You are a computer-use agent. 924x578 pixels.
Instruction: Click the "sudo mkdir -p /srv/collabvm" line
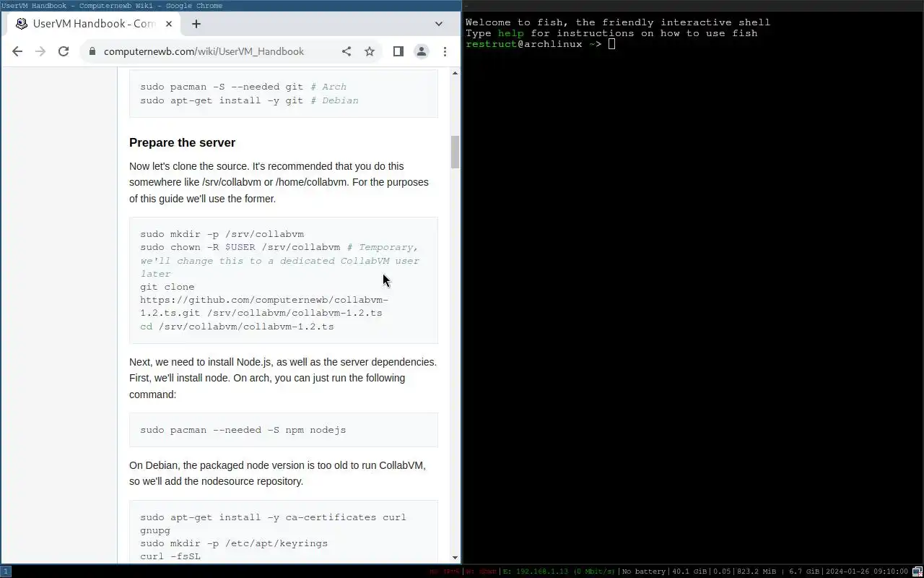222,234
